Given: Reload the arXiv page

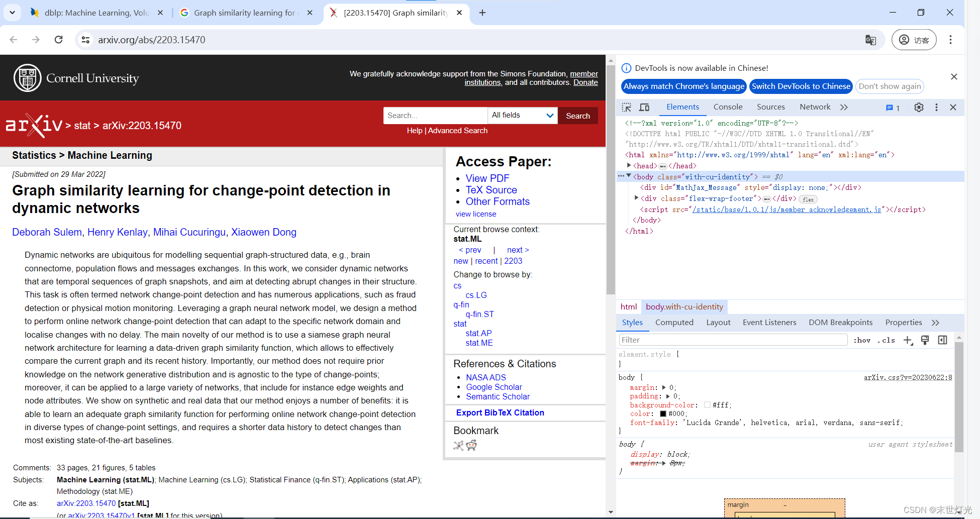Looking at the screenshot, I should (x=59, y=40).
